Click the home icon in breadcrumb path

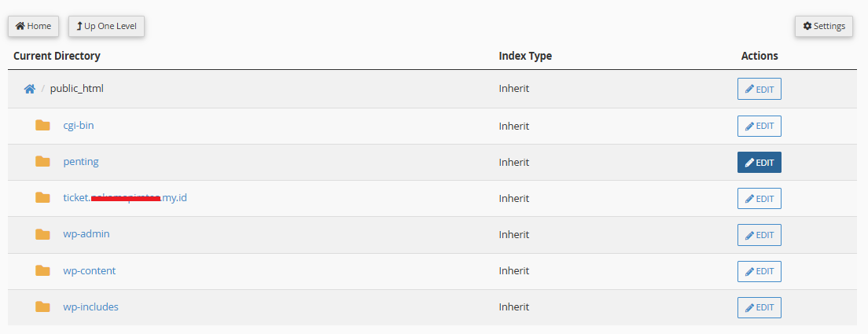coord(29,89)
